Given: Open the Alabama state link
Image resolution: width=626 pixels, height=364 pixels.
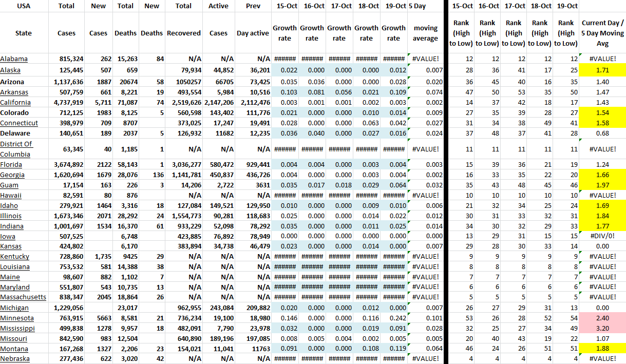Looking at the screenshot, I should pos(14,59).
